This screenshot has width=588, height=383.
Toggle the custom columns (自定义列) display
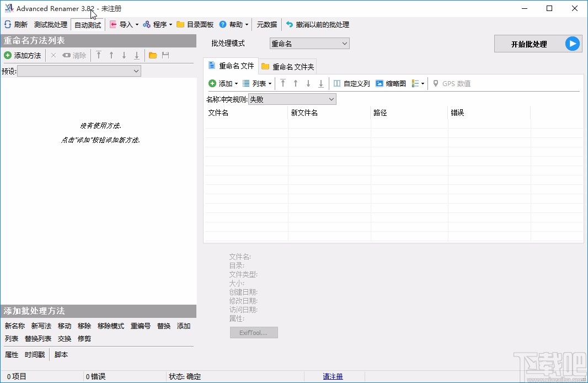point(352,83)
